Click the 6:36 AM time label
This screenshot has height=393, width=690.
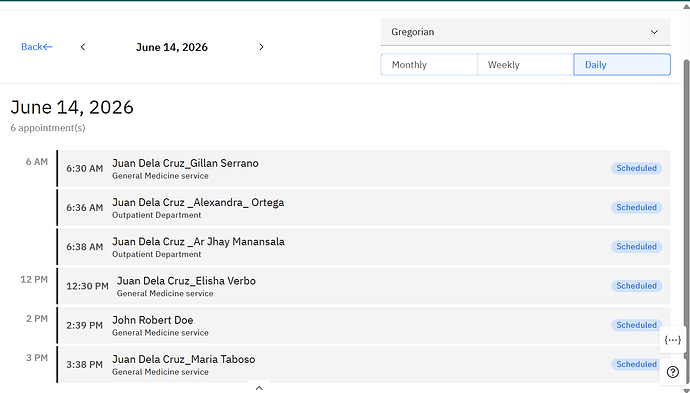[84, 208]
